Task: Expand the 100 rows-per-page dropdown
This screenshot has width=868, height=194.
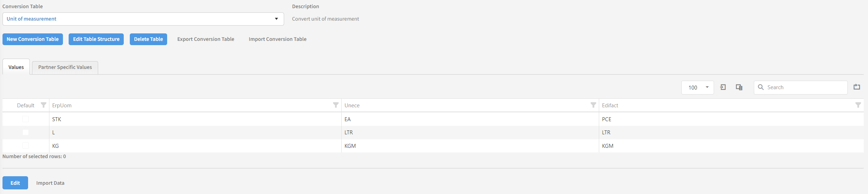Action: pyautogui.click(x=707, y=87)
